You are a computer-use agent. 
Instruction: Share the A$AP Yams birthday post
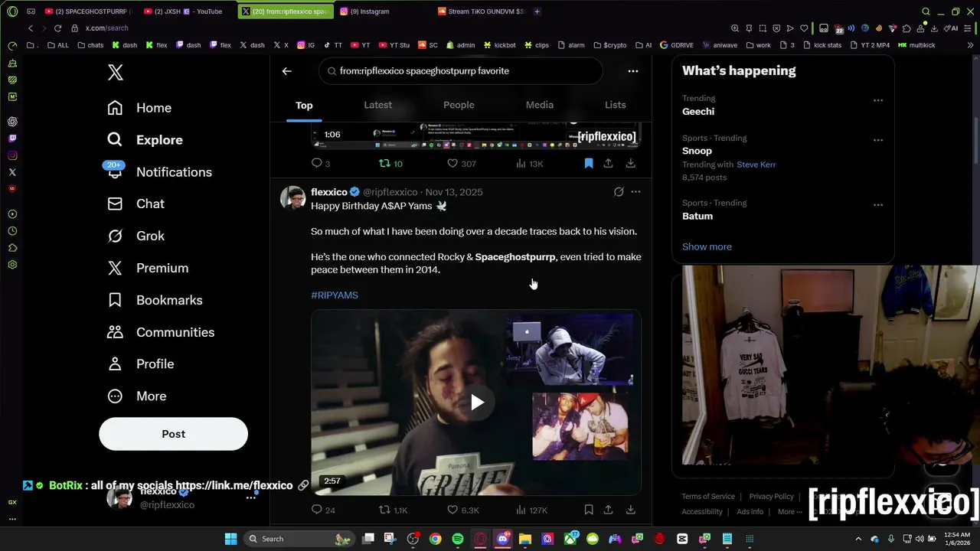pos(608,510)
